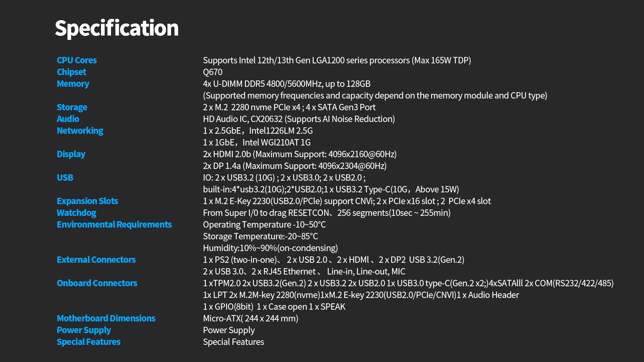Screen dimensions: 644x362
Task: Click the Audio label
Action: point(68,119)
